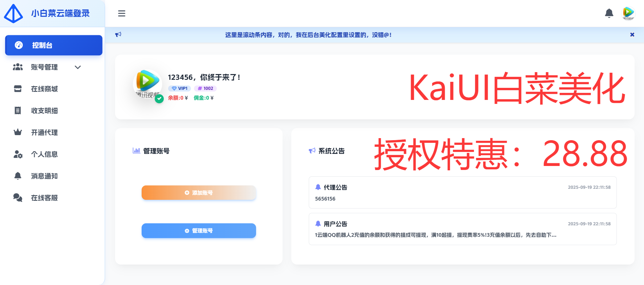This screenshot has width=644, height=285.
Task: Open the notification bell in header
Action: (609, 13)
